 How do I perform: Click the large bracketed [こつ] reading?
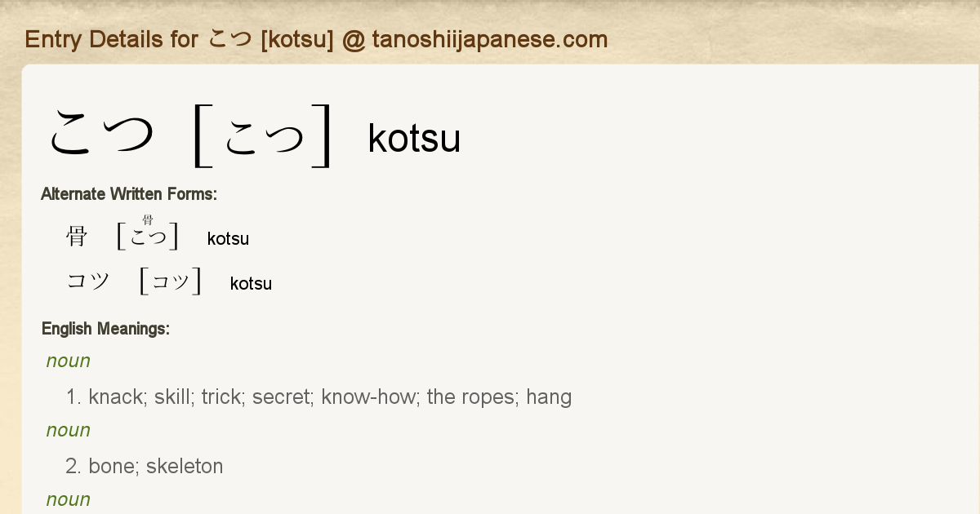click(263, 136)
